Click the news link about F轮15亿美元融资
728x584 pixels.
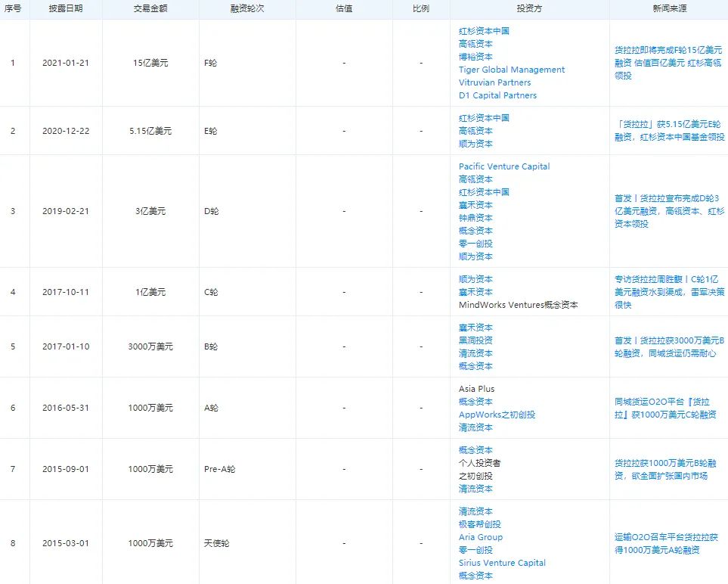pos(668,63)
